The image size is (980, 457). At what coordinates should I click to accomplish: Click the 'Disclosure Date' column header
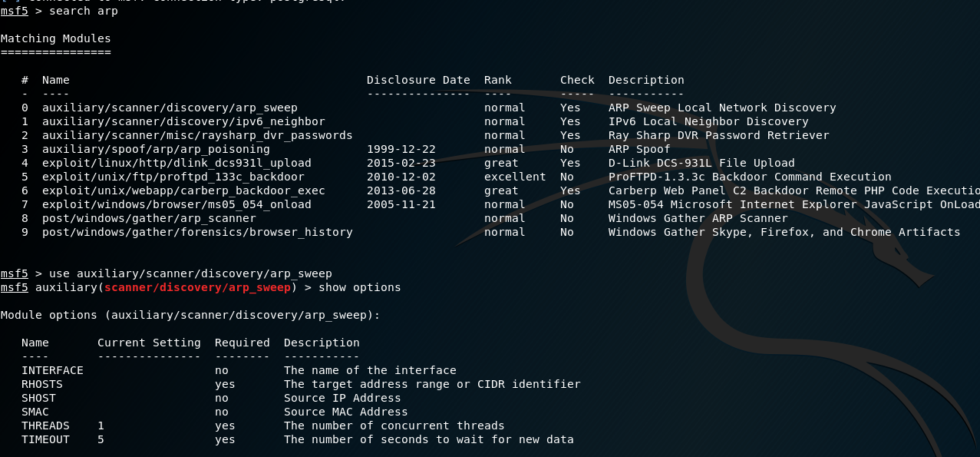(418, 80)
